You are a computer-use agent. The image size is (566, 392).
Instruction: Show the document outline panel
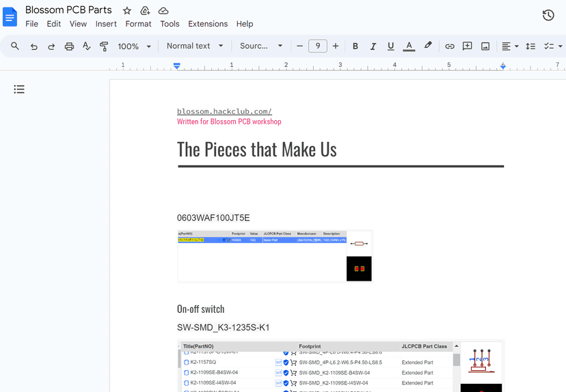point(19,89)
